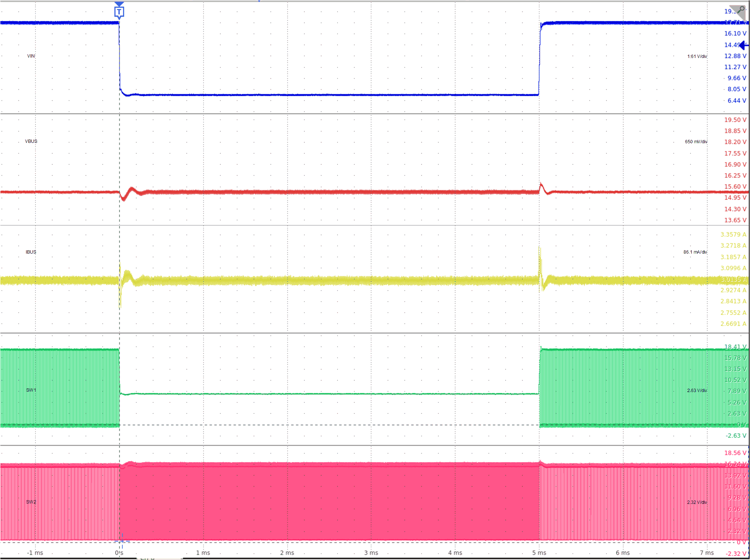Click the 2.6691 A IBUS axis value
This screenshot has height=560, width=750.
(x=733, y=324)
